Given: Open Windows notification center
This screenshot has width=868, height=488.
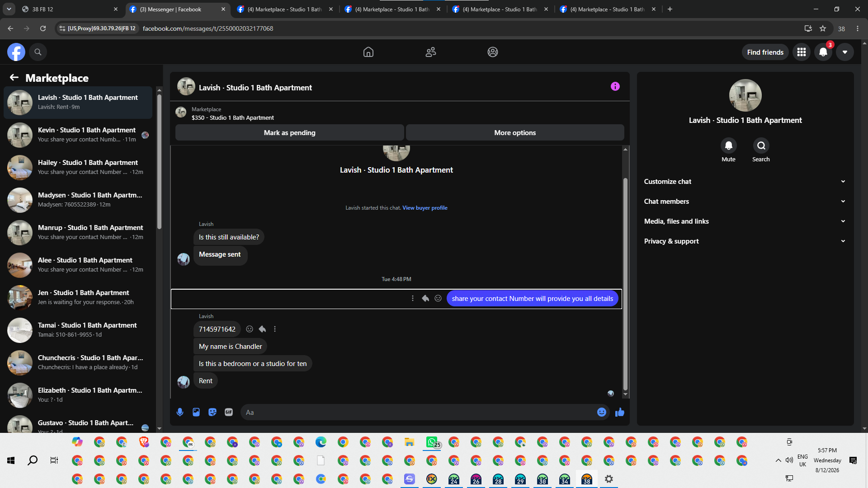Looking at the screenshot, I should (x=853, y=460).
